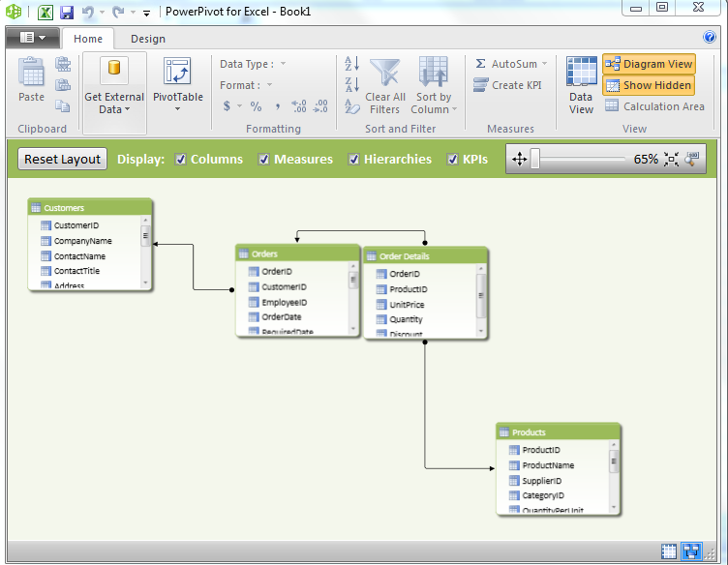Clear the sort icon
Viewport: 728px width, 565px height.
point(352,106)
